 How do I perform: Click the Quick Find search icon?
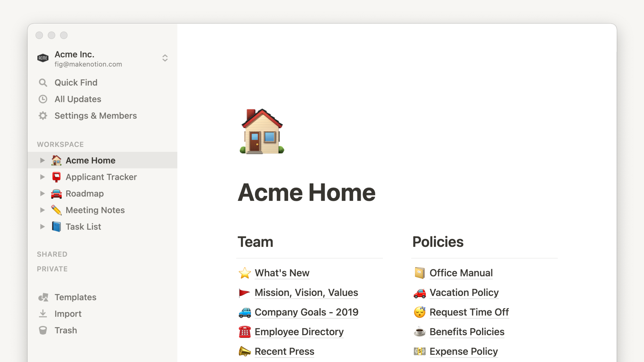pos(43,83)
